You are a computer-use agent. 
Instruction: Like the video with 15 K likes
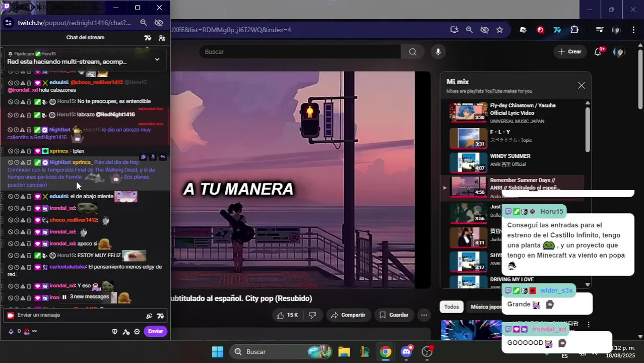[287, 315]
